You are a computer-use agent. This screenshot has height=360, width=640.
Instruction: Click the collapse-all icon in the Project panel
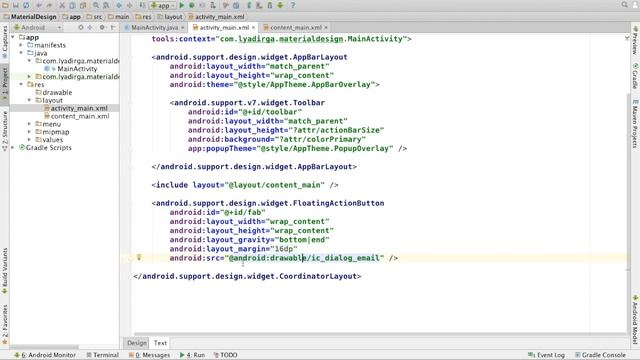[x=90, y=27]
